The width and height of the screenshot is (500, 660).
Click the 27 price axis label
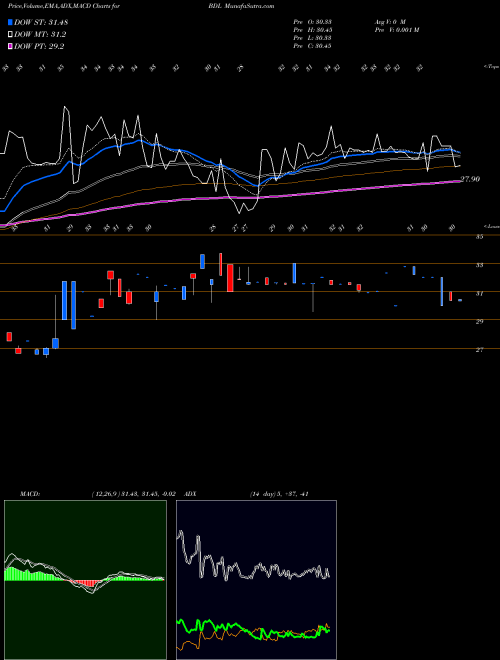[479, 350]
